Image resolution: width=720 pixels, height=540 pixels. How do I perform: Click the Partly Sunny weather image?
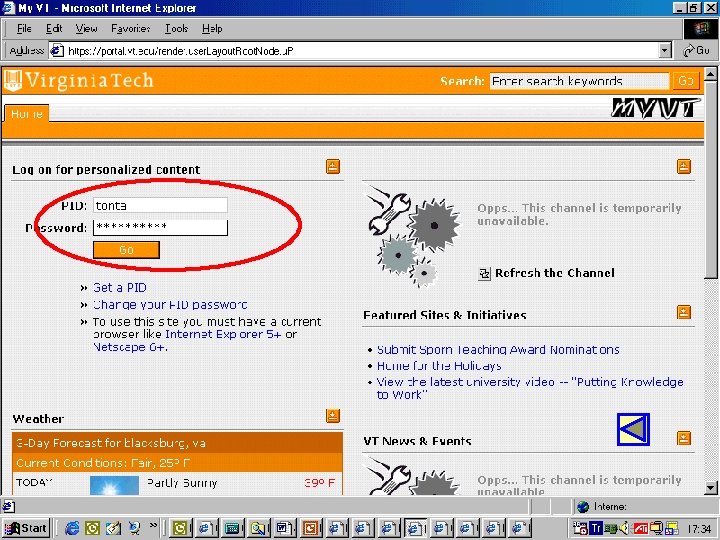(114, 485)
